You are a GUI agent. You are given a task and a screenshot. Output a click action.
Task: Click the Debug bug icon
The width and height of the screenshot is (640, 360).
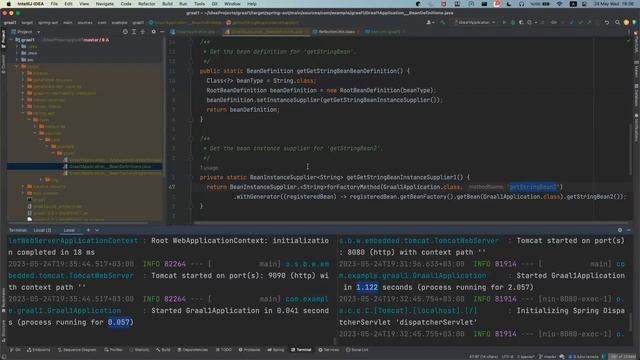[513, 22]
